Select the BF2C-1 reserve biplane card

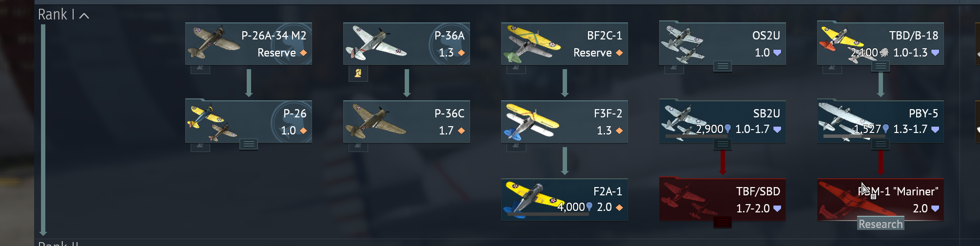(565, 44)
